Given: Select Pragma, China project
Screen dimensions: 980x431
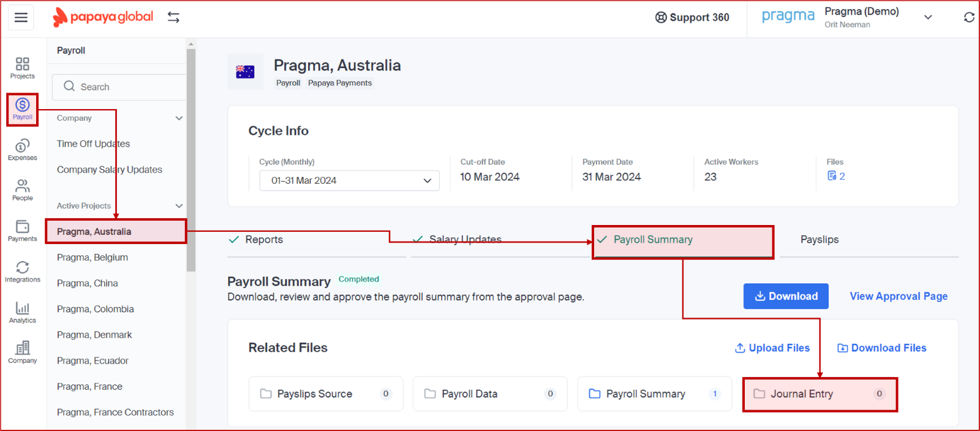Looking at the screenshot, I should (88, 283).
